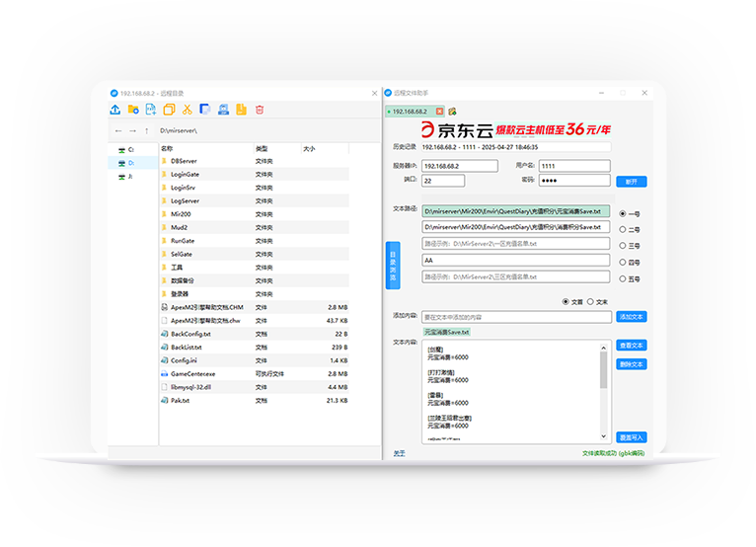Click the new folder icon

[133, 110]
